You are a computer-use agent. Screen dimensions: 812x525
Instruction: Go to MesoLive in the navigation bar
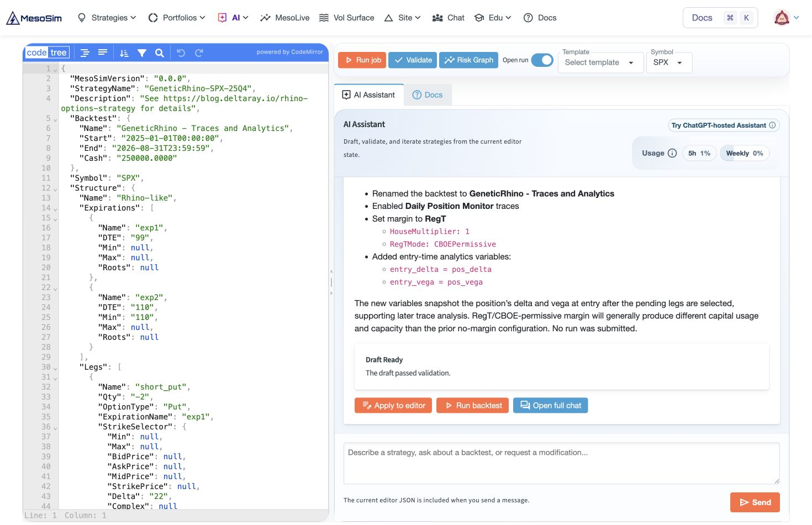(x=285, y=18)
